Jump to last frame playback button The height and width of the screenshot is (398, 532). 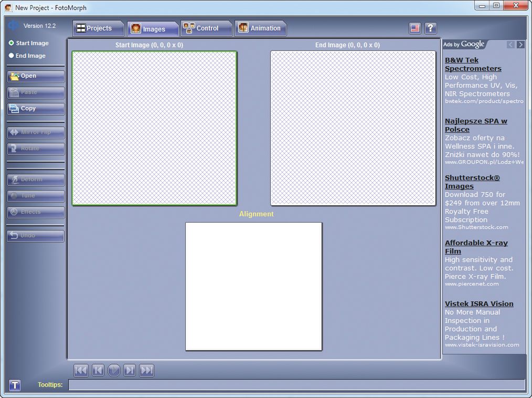coord(146,370)
